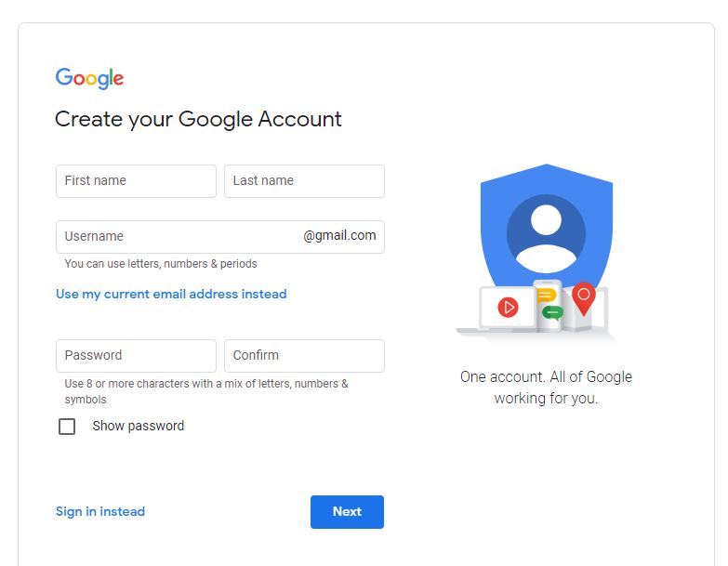Click the Create your Google Account heading
Screen dimensions: 728x566
198,119
